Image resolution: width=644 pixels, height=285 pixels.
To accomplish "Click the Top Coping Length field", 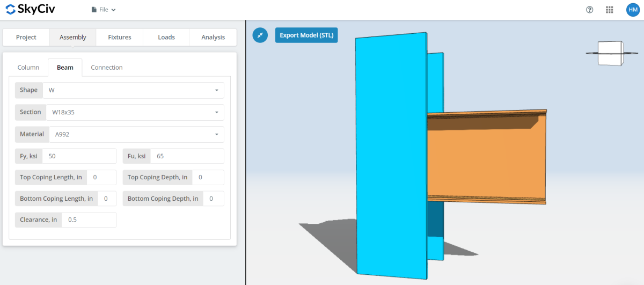I will (x=102, y=178).
